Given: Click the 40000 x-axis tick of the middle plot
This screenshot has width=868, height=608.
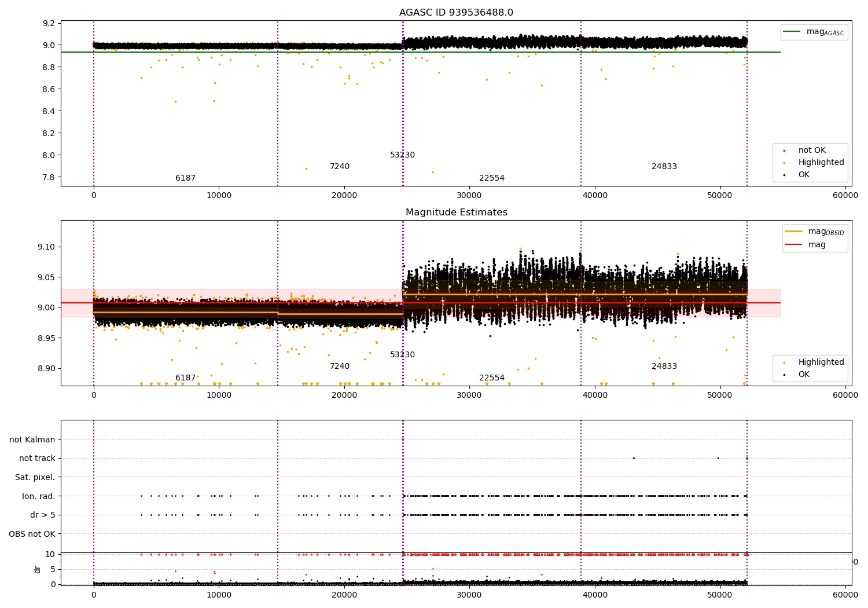Looking at the screenshot, I should coord(595,395).
